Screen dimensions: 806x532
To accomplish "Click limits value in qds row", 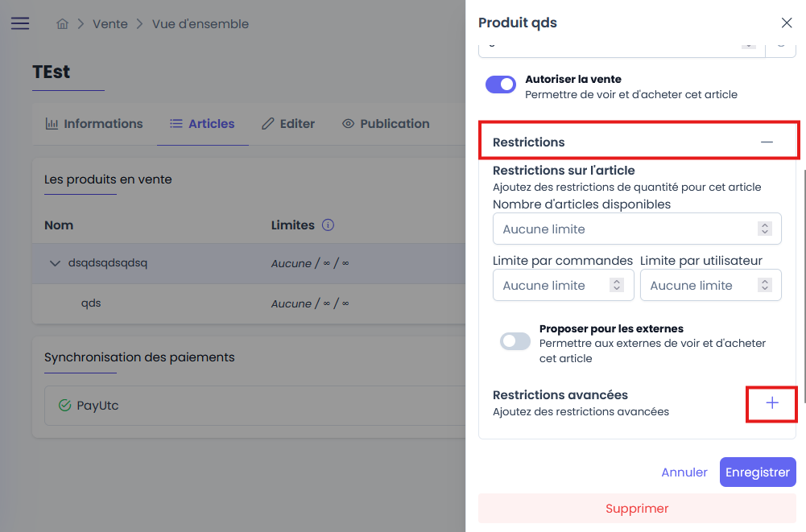I will (x=310, y=303).
